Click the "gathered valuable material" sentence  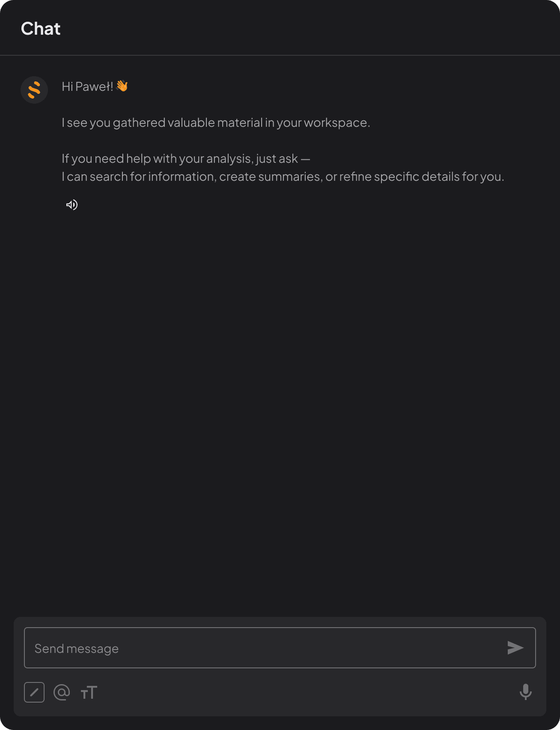(216, 123)
